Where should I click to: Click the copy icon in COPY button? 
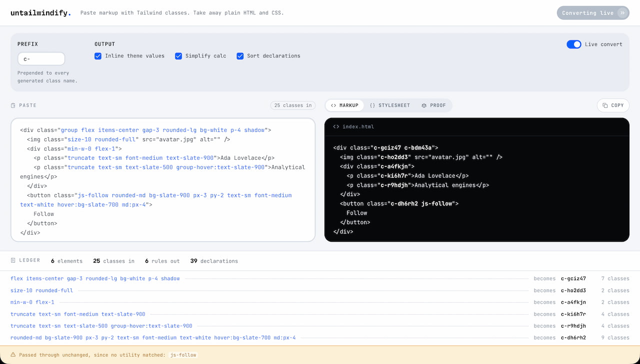point(605,105)
